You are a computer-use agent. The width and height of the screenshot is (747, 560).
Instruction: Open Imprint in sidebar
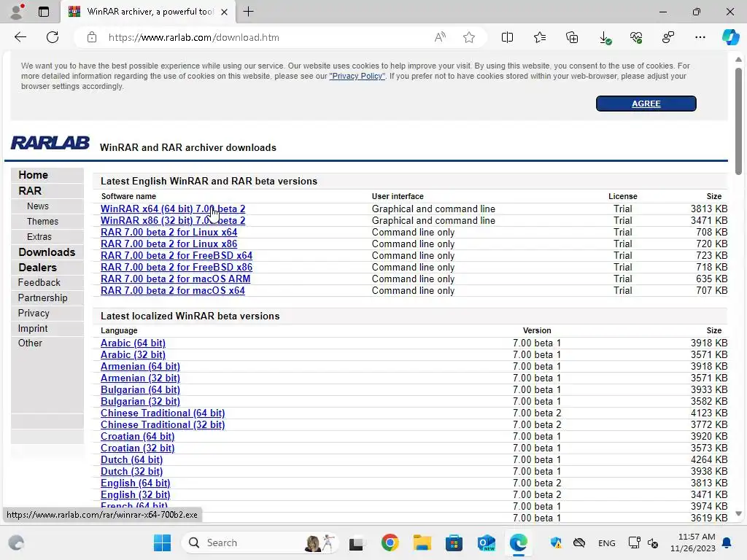(x=32, y=328)
